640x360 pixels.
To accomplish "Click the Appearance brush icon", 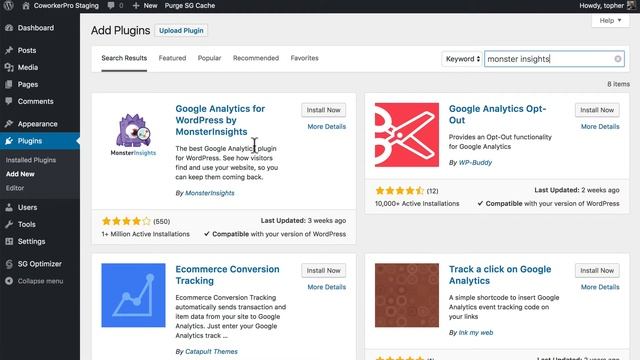I will (x=9, y=124).
